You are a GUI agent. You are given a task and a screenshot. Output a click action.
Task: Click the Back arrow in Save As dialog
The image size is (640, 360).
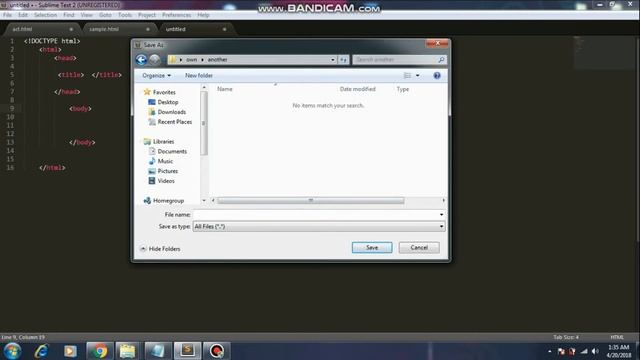click(x=141, y=60)
